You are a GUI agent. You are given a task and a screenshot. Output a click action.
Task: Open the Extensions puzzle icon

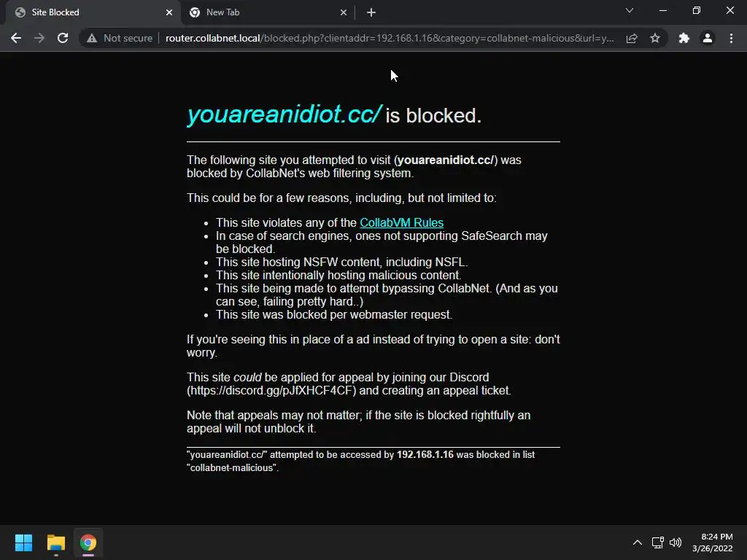(684, 38)
